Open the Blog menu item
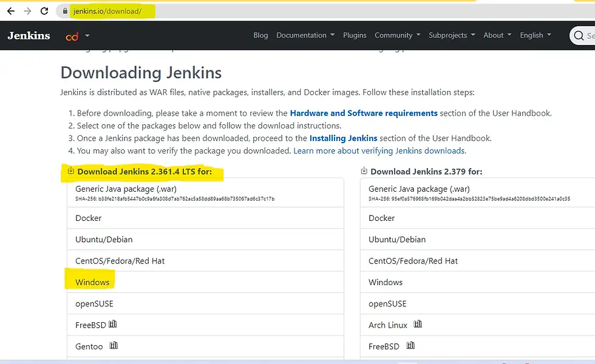Viewport: 595px width, 364px height. click(260, 35)
